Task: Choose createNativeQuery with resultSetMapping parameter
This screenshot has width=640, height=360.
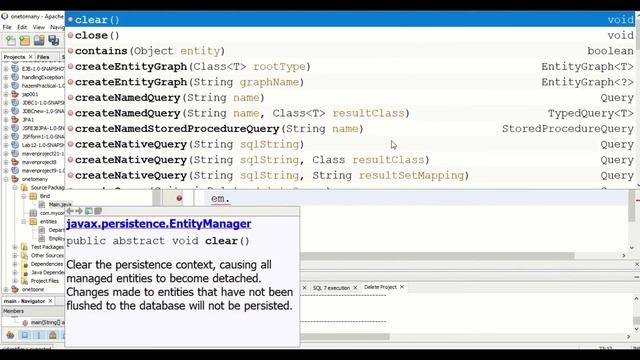Action: [x=350, y=175]
